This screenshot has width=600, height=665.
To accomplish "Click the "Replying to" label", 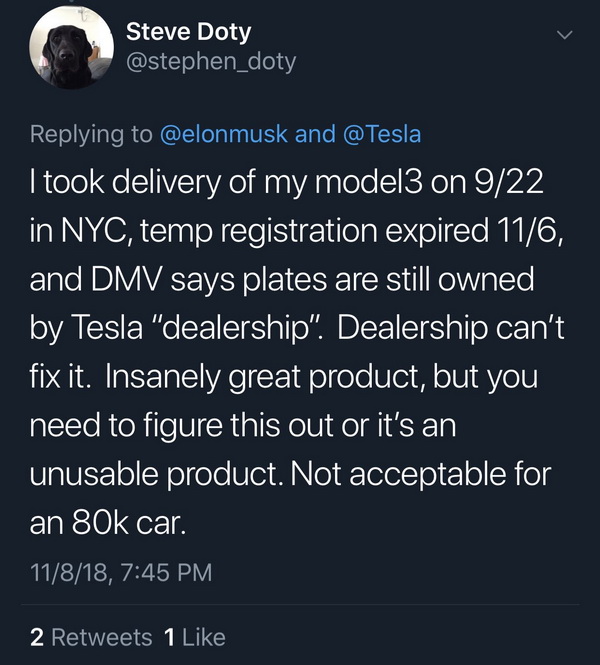I will [x=91, y=134].
